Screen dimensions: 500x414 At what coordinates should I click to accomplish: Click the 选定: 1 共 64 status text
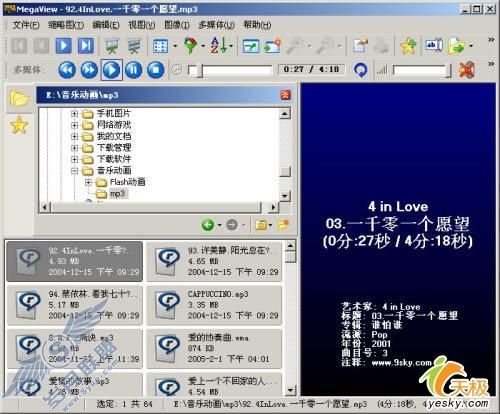click(124, 404)
